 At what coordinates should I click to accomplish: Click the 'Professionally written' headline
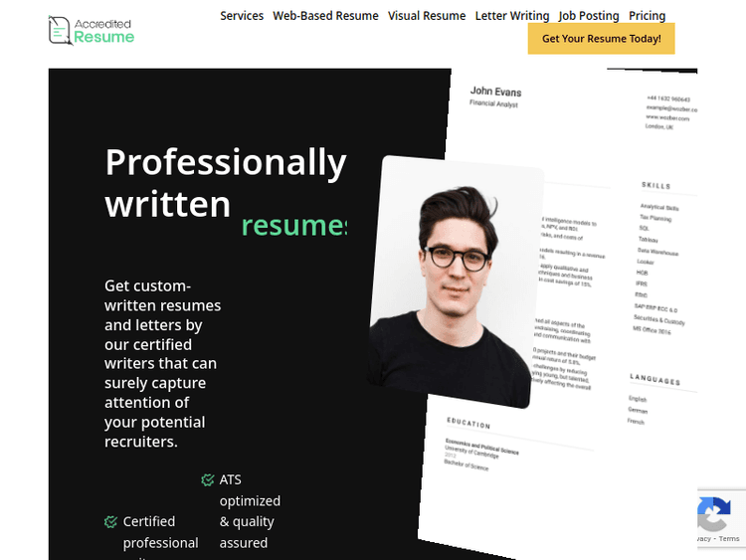[x=226, y=183]
